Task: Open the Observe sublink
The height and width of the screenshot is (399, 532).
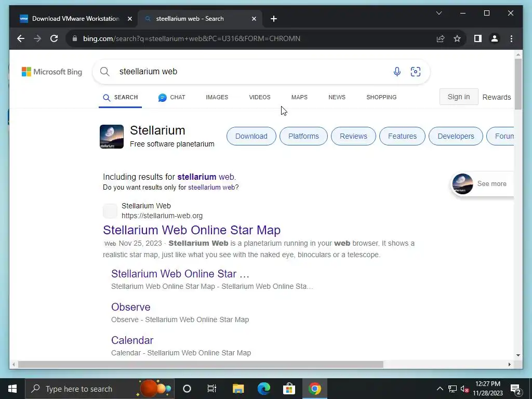Action: pyautogui.click(x=130, y=307)
